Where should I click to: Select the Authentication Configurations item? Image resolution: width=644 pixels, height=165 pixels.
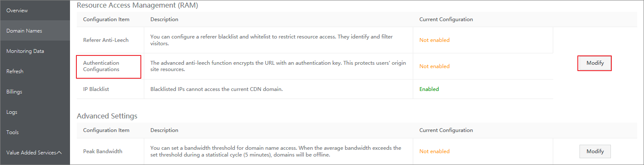point(101,66)
